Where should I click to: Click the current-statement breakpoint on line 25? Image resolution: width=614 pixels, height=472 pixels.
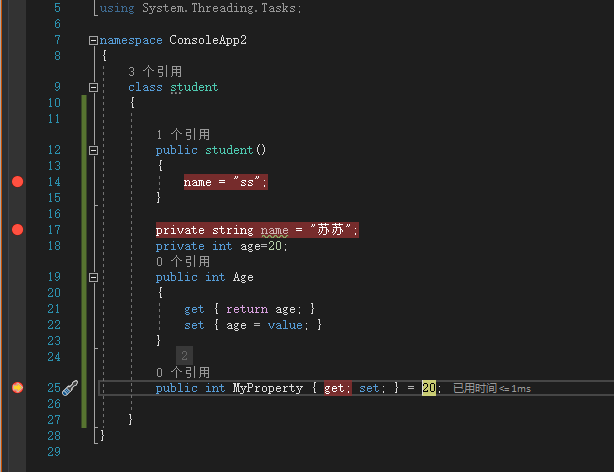[x=17, y=387]
